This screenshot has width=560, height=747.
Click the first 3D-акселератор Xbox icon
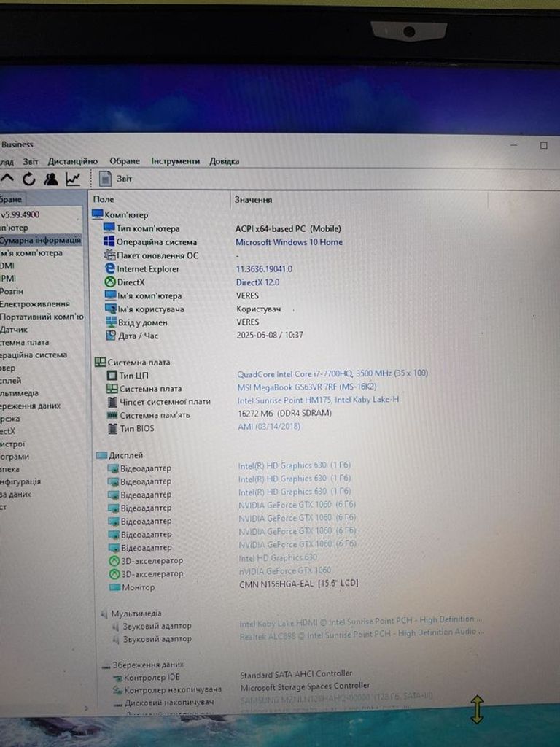point(114,561)
